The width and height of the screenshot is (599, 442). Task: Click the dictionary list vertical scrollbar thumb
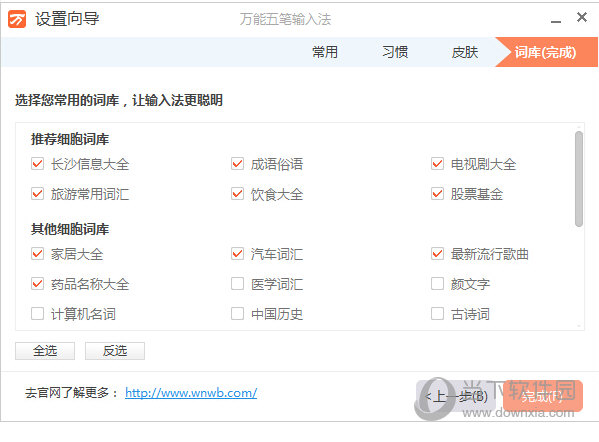click(579, 179)
